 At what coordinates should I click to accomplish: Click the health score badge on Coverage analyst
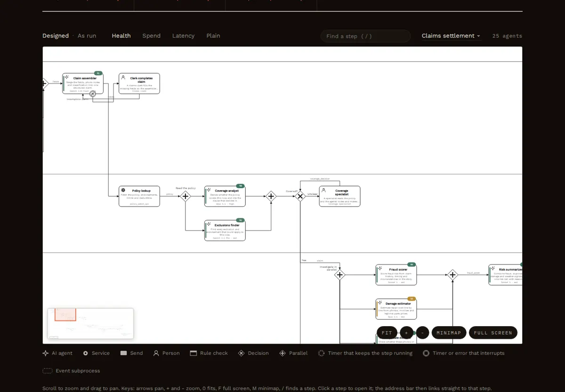pos(241,186)
